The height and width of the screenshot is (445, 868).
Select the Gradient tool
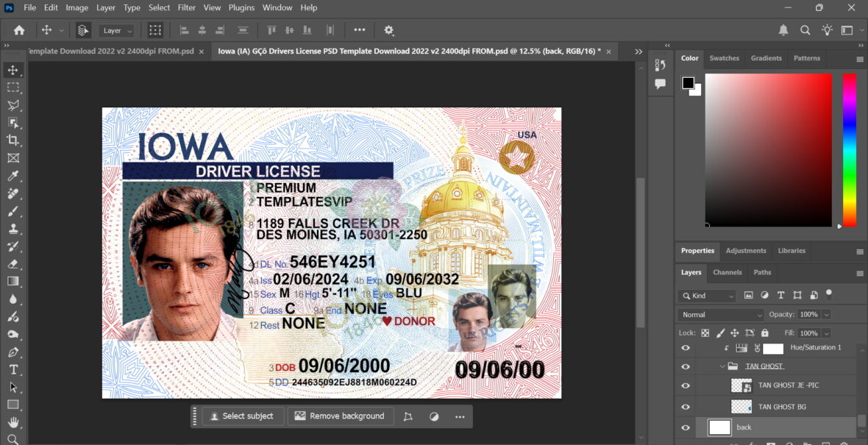tap(12, 280)
